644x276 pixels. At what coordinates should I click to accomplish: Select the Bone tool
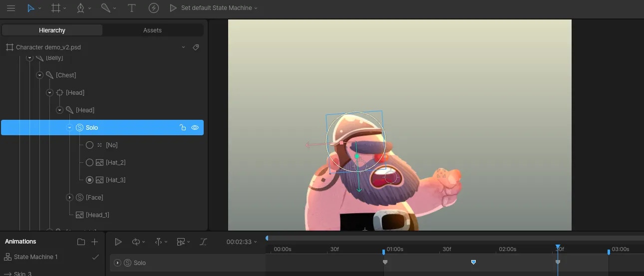[105, 8]
